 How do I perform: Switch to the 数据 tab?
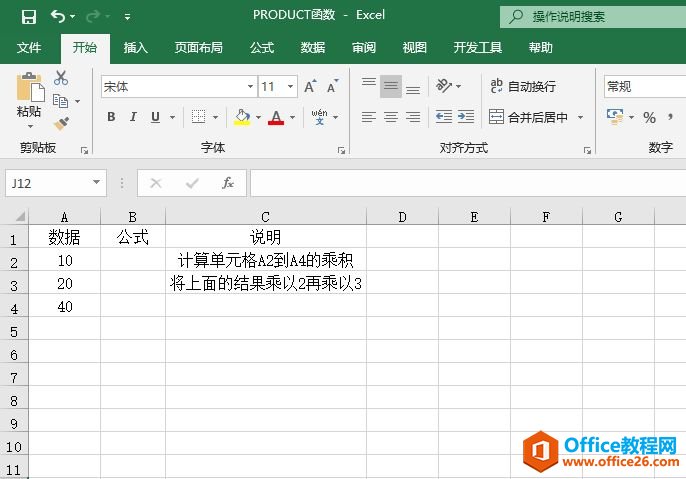point(313,48)
